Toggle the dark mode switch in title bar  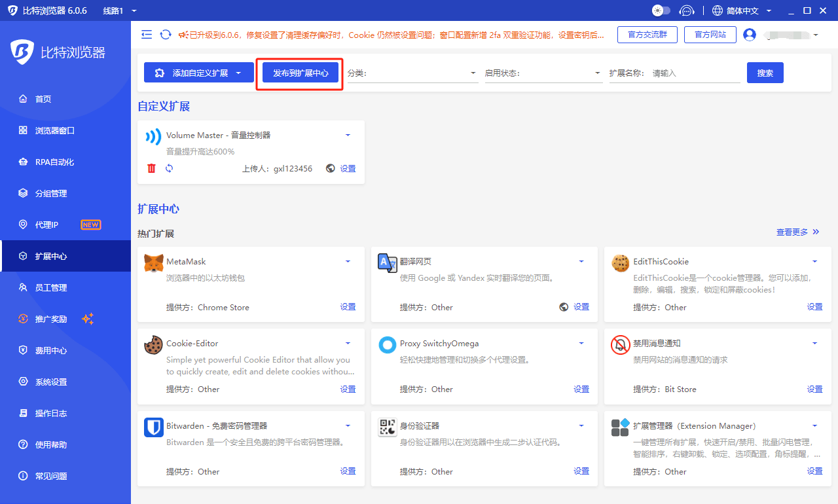pos(661,10)
